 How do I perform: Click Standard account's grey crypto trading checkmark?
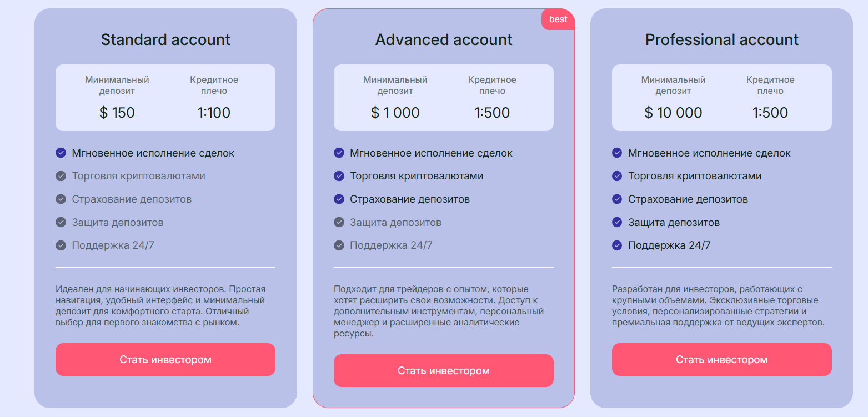coord(61,176)
